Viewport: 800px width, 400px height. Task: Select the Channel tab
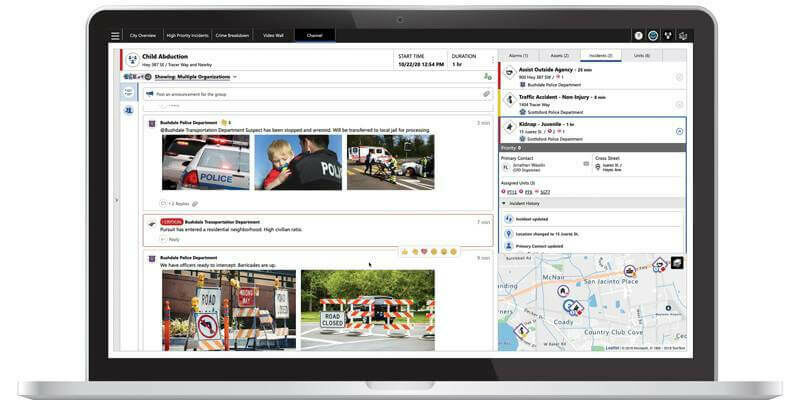click(315, 36)
